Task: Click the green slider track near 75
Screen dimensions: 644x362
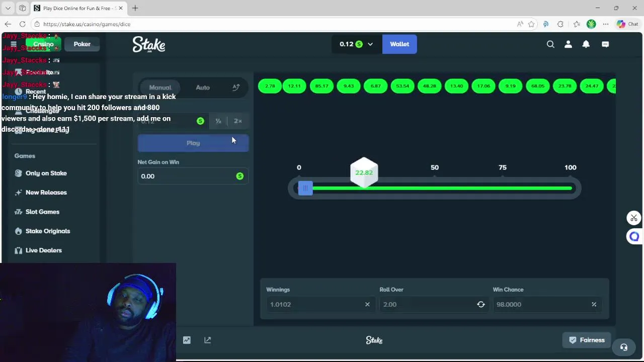Action: coord(503,188)
